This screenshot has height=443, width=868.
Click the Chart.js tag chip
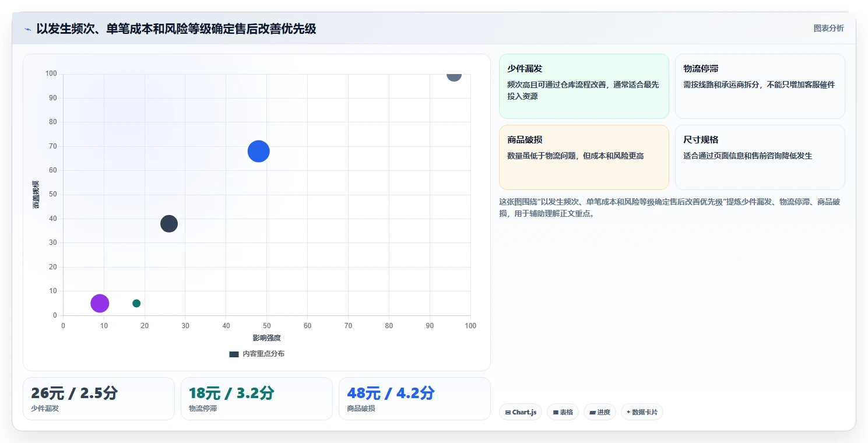[x=521, y=412]
